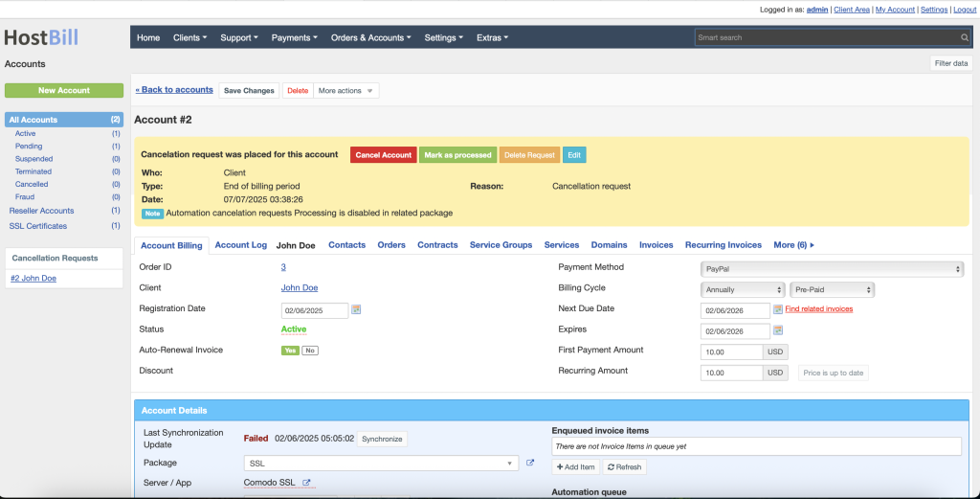Switch to the Account Billing tab
This screenshot has width=980, height=499.
pyautogui.click(x=171, y=246)
